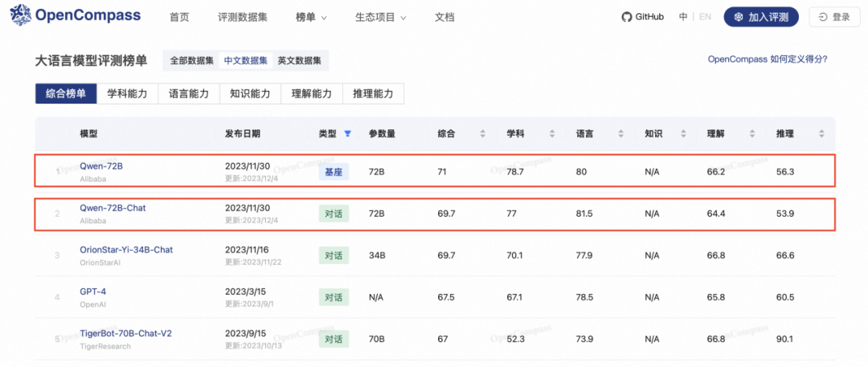
Task: Switch language to EN
Action: pos(706,17)
